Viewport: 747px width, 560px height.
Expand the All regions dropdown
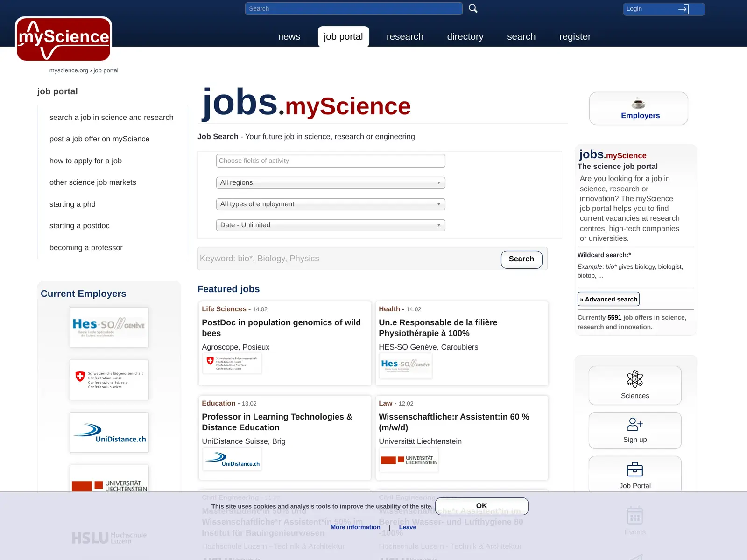click(x=331, y=182)
